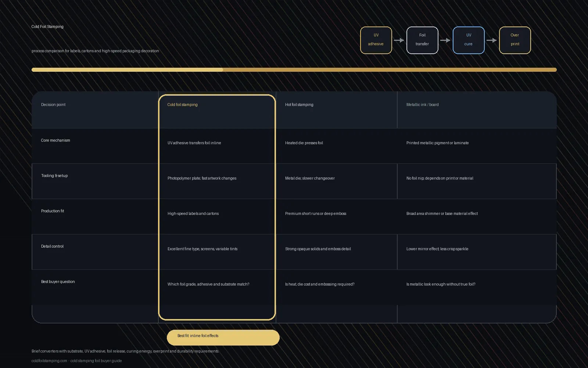588x368 pixels.
Task: Click 'No foil nip; depends on print or material'
Action: 440,178
